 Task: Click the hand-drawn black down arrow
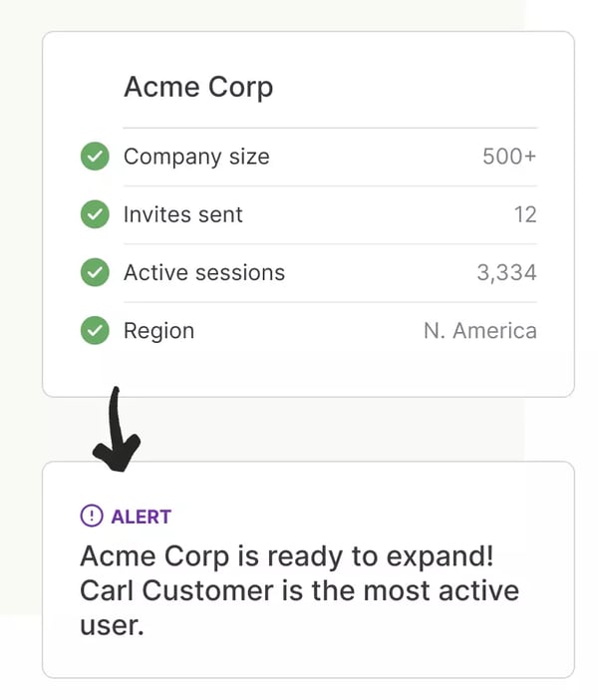116,430
